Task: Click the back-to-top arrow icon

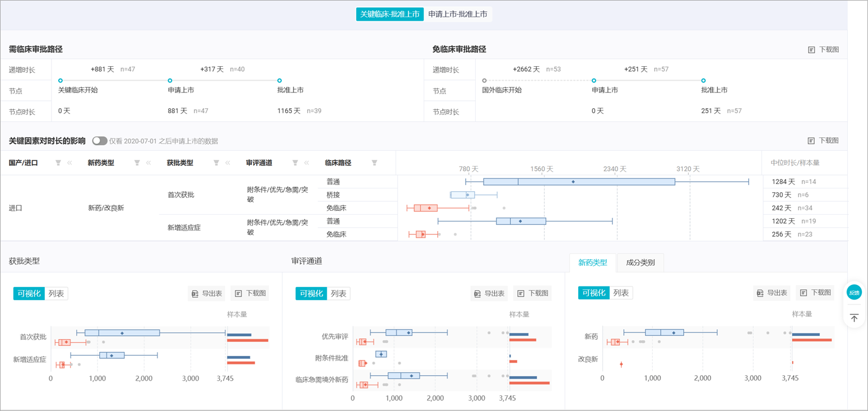Action: (854, 318)
